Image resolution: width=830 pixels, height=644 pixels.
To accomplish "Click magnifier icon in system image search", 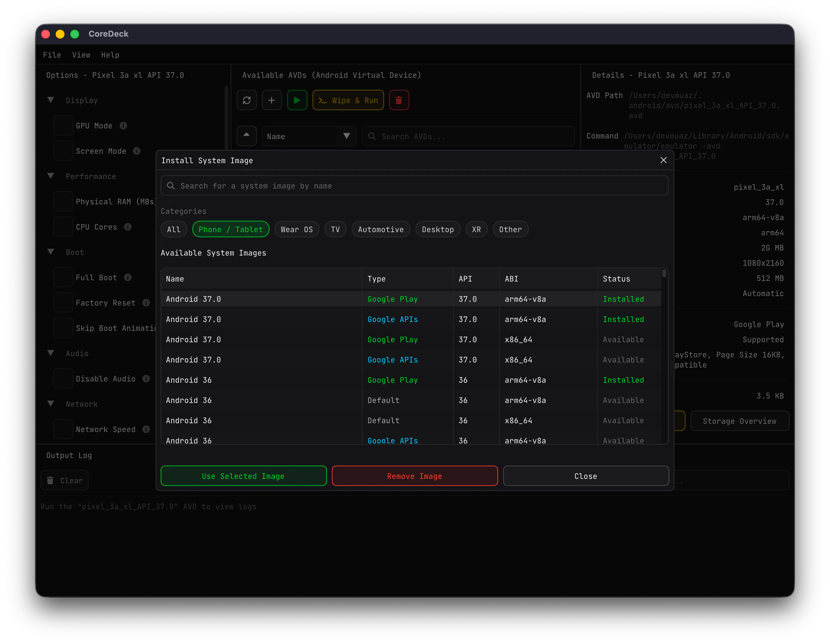I will pos(171,185).
